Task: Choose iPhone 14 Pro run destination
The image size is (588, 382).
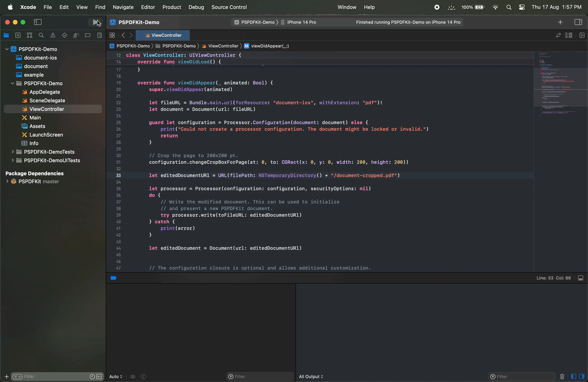Action: pos(299,23)
